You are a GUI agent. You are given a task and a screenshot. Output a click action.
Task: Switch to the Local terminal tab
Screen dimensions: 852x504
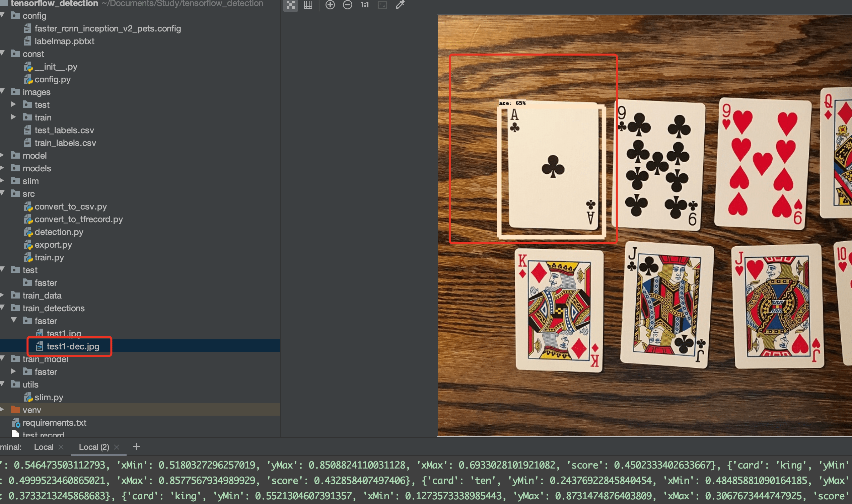pos(44,447)
